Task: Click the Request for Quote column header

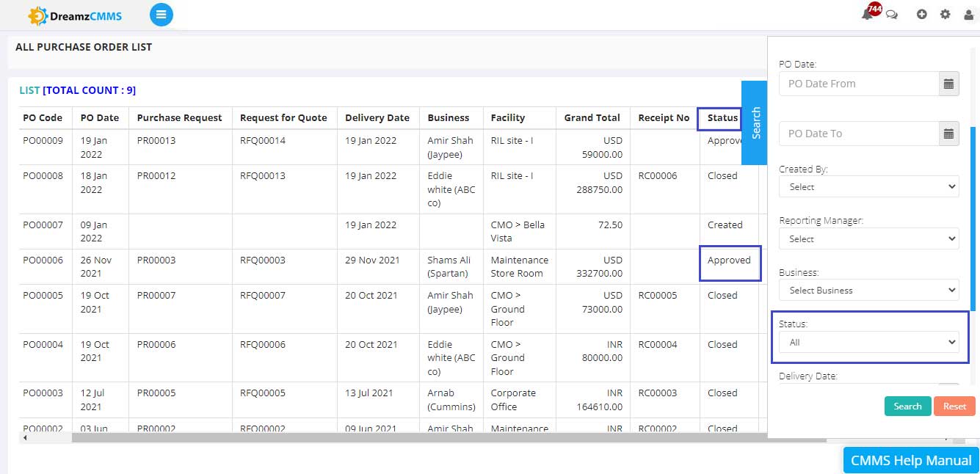Action: tap(283, 117)
